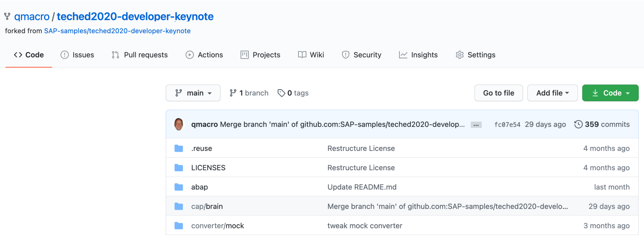Open the Wiki tab

point(311,55)
